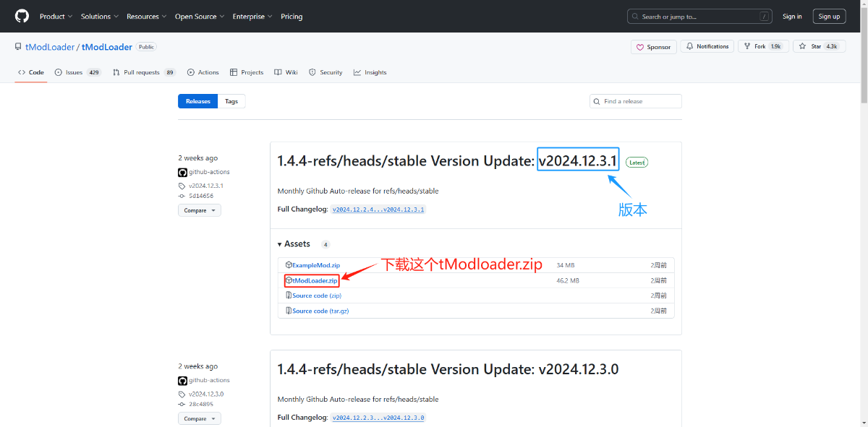Click the tag icon beside v2024.12.3.1
The height and width of the screenshot is (427, 868).
pyautogui.click(x=181, y=185)
